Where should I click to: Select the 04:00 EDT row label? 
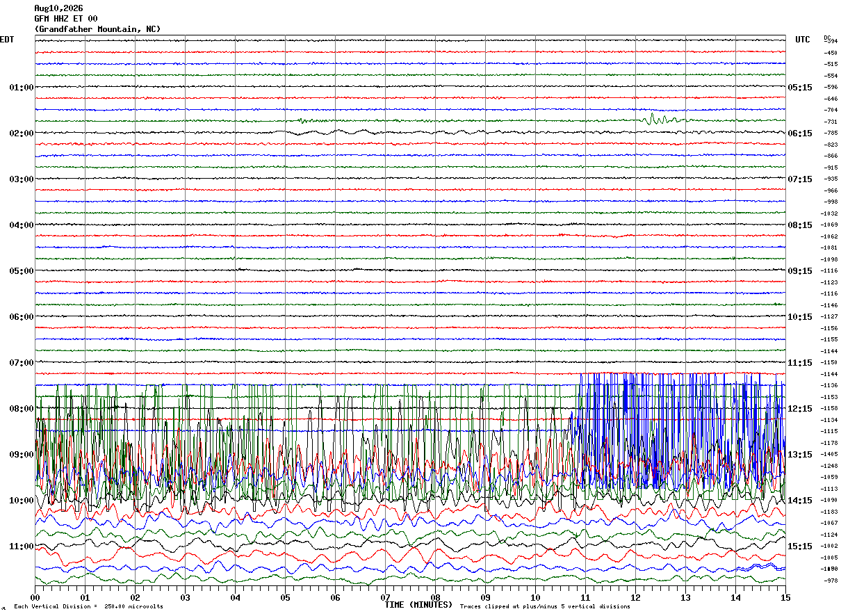click(x=21, y=225)
